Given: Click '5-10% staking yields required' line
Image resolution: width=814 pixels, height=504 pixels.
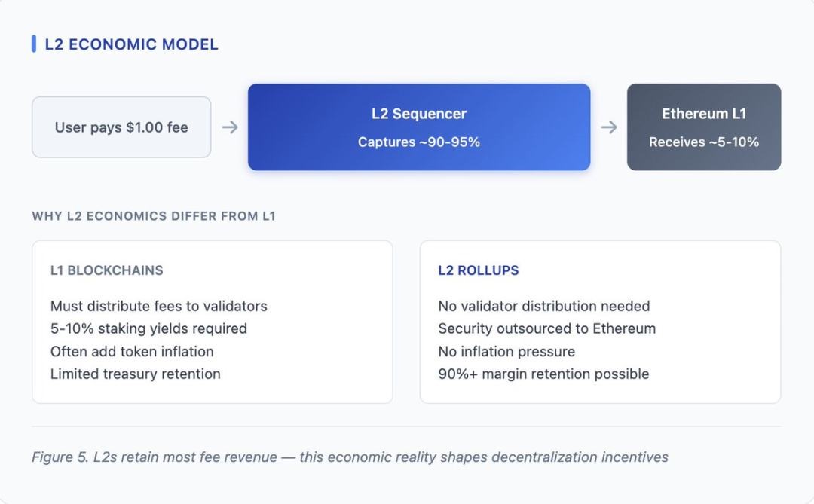Looking at the screenshot, I should coord(148,328).
